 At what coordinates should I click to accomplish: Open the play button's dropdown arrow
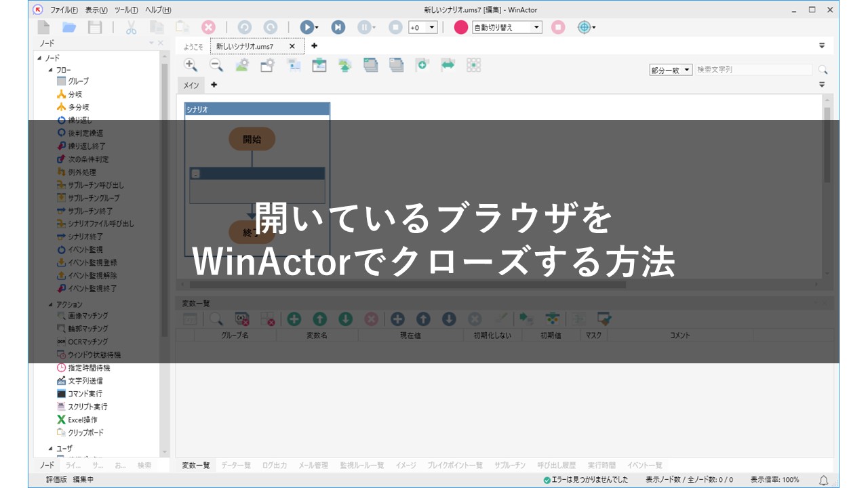317,28
